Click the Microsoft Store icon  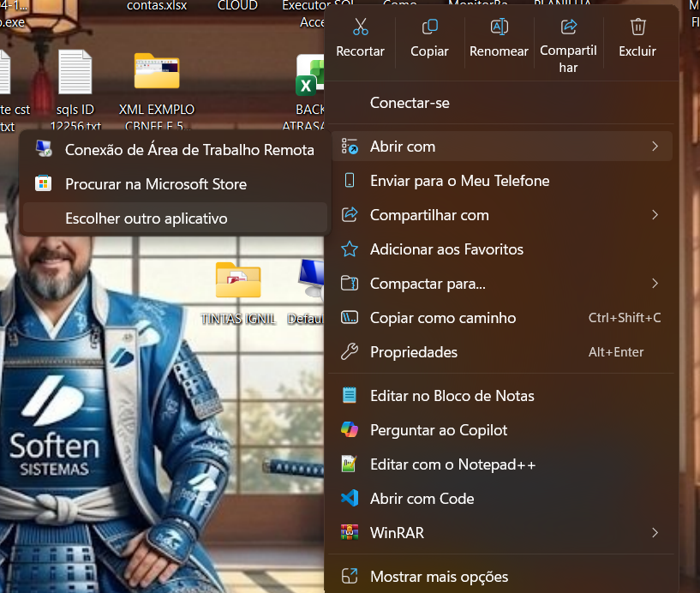44,183
